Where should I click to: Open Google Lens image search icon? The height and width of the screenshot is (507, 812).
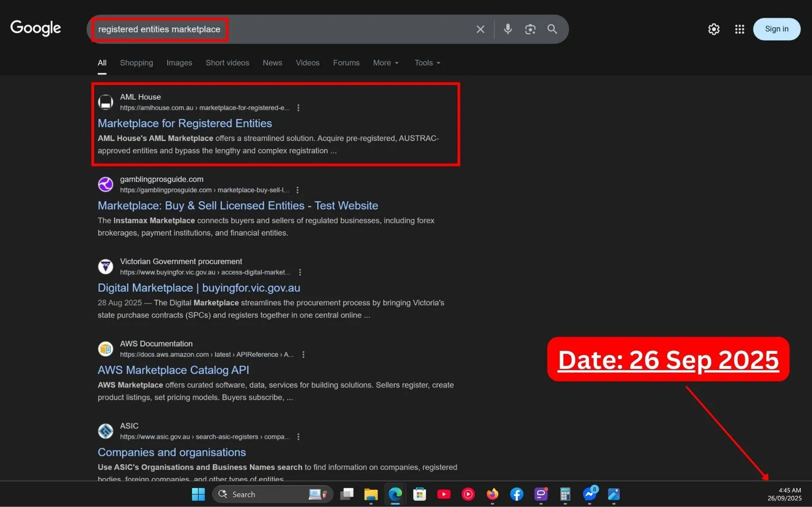tap(530, 29)
